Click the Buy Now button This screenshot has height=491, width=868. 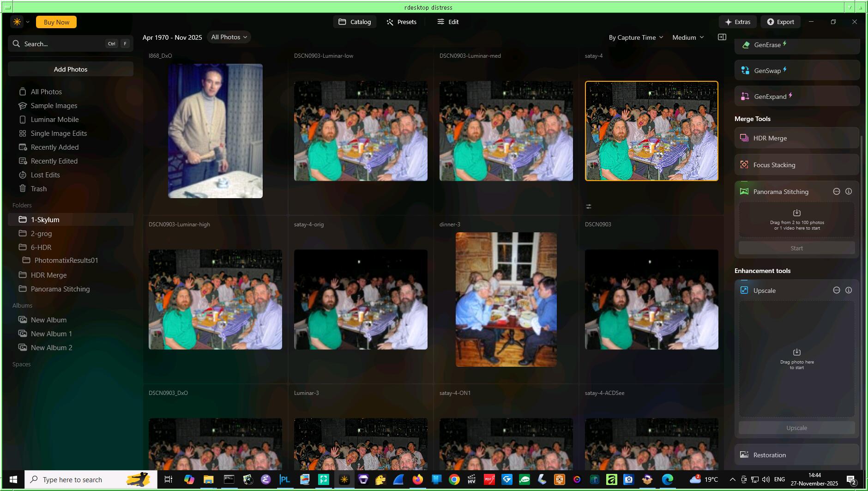pos(56,22)
